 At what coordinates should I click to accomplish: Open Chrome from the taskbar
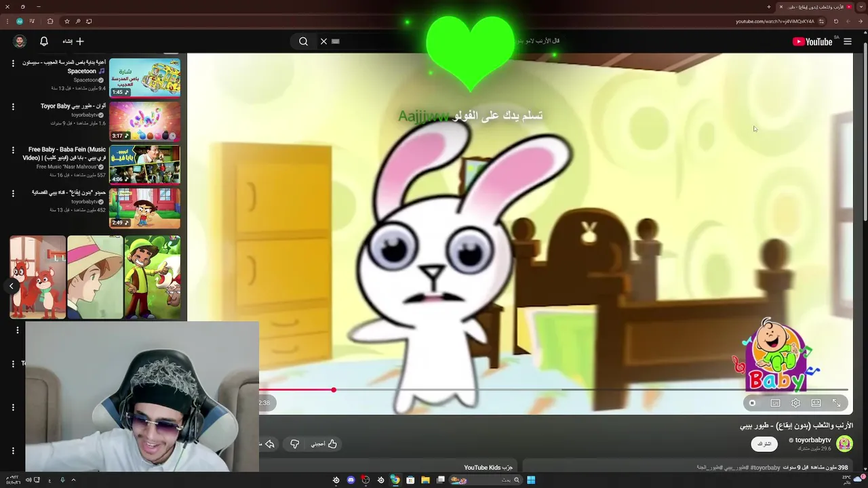point(395,480)
